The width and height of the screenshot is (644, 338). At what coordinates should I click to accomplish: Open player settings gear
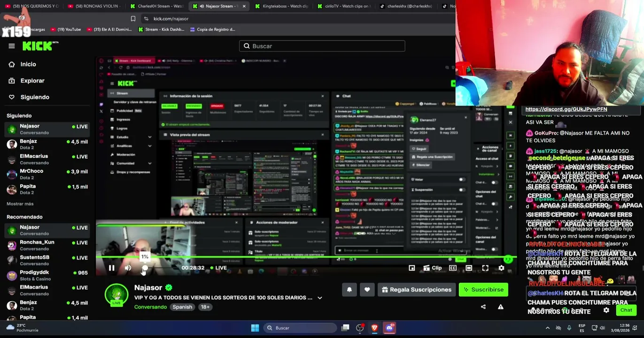point(501,268)
